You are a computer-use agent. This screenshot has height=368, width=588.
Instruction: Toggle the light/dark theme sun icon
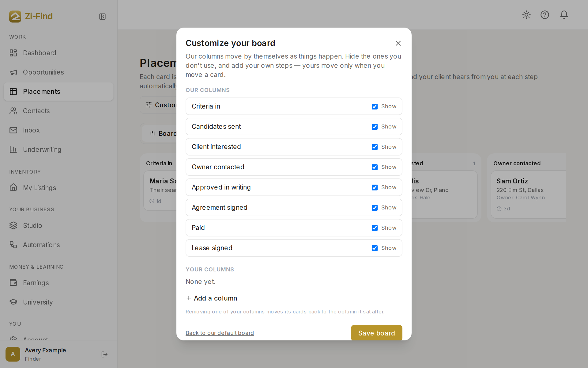click(x=526, y=15)
